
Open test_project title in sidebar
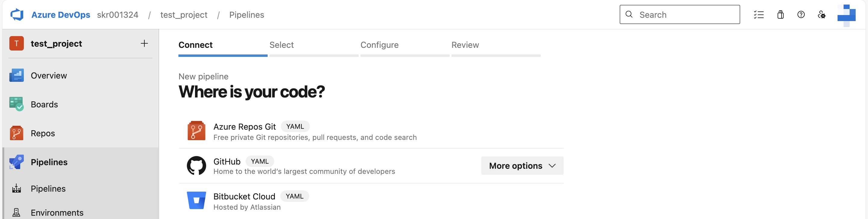click(56, 44)
